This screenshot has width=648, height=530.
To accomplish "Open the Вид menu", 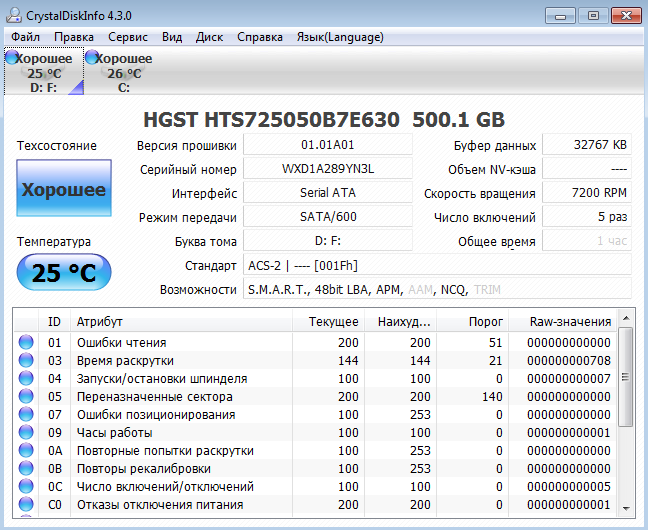I will point(172,37).
